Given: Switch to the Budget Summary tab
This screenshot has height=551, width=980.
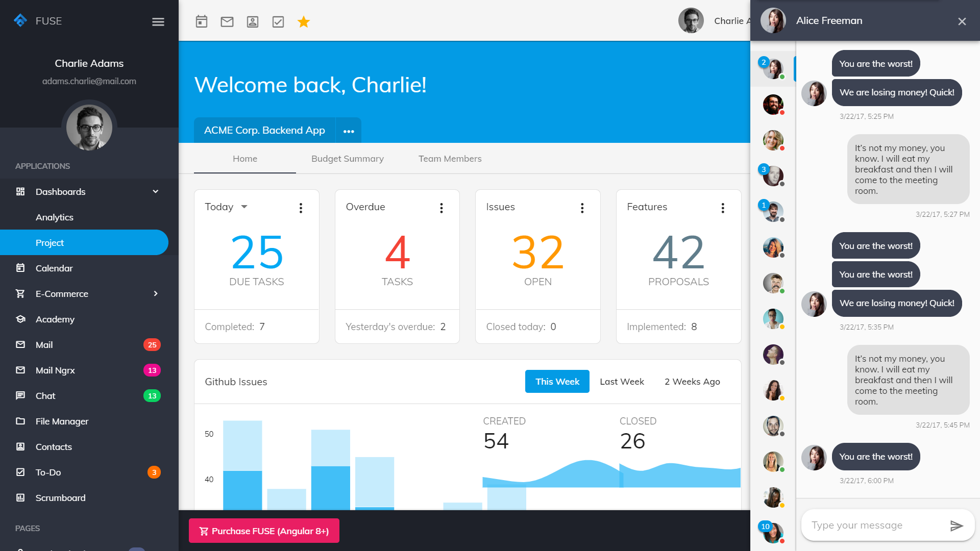Looking at the screenshot, I should point(348,159).
